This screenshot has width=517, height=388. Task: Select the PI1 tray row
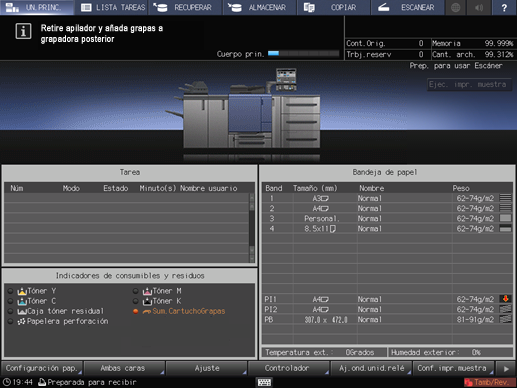pos(387,299)
